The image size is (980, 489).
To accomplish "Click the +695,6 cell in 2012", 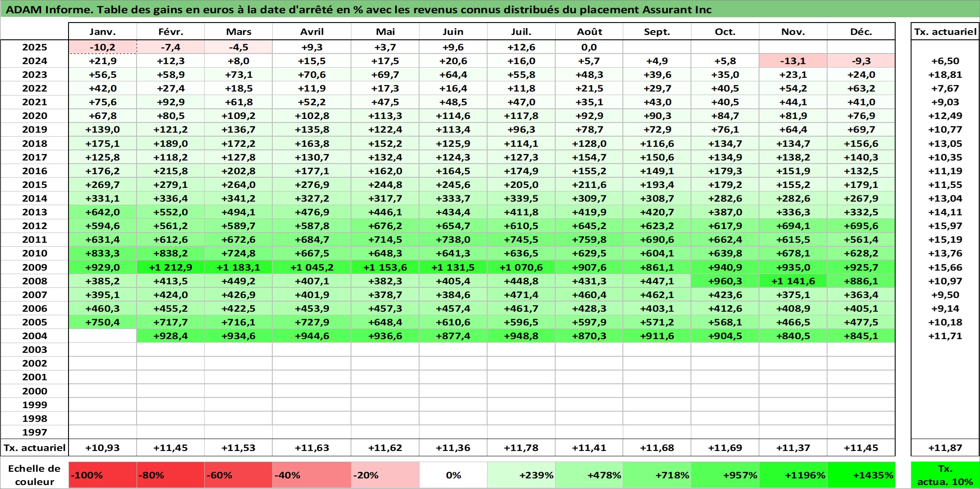I will coord(861,225).
